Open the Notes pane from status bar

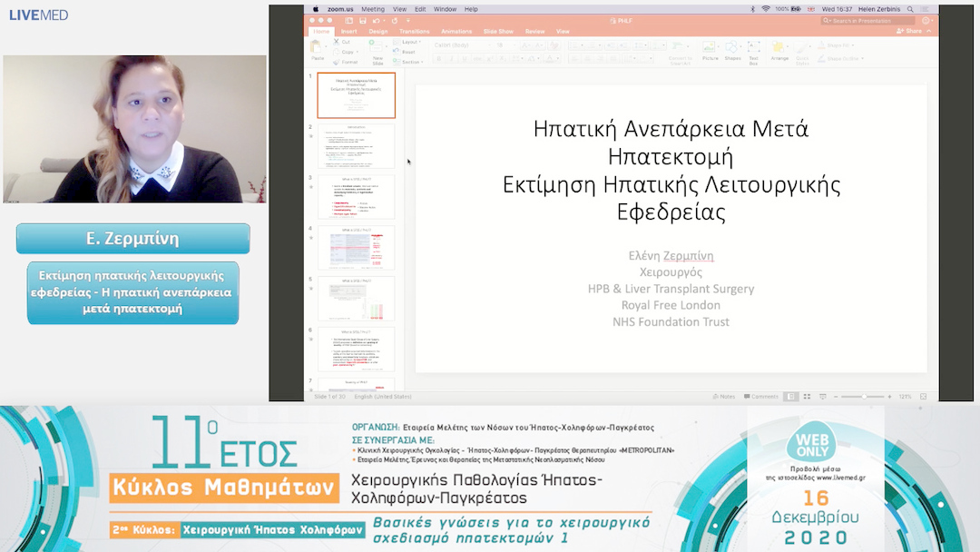(724, 397)
